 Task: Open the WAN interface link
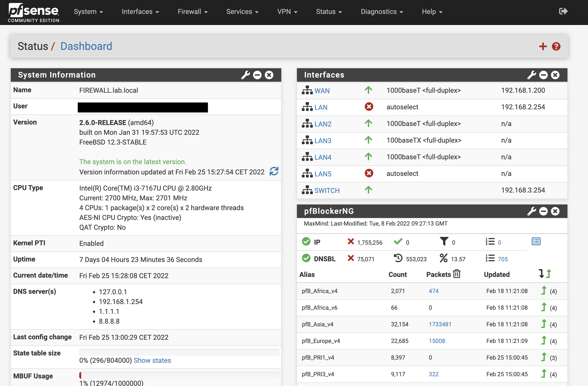[322, 91]
